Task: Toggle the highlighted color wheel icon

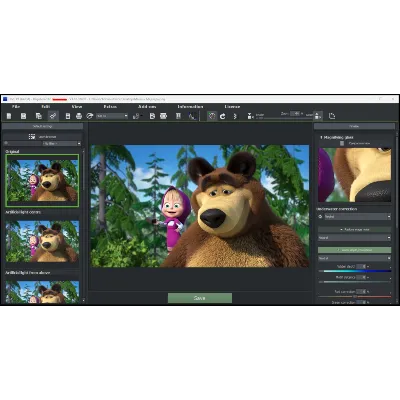Action: click(x=212, y=116)
